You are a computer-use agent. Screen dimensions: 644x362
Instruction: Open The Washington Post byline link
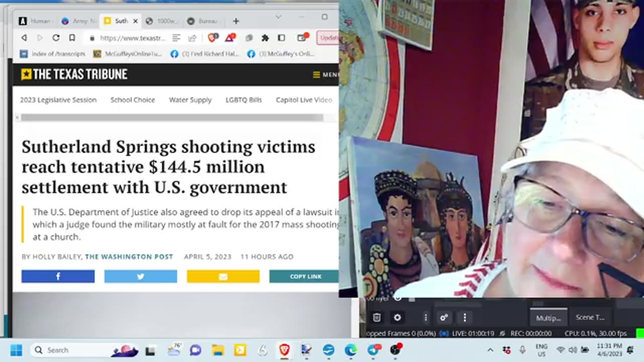pos(129,256)
